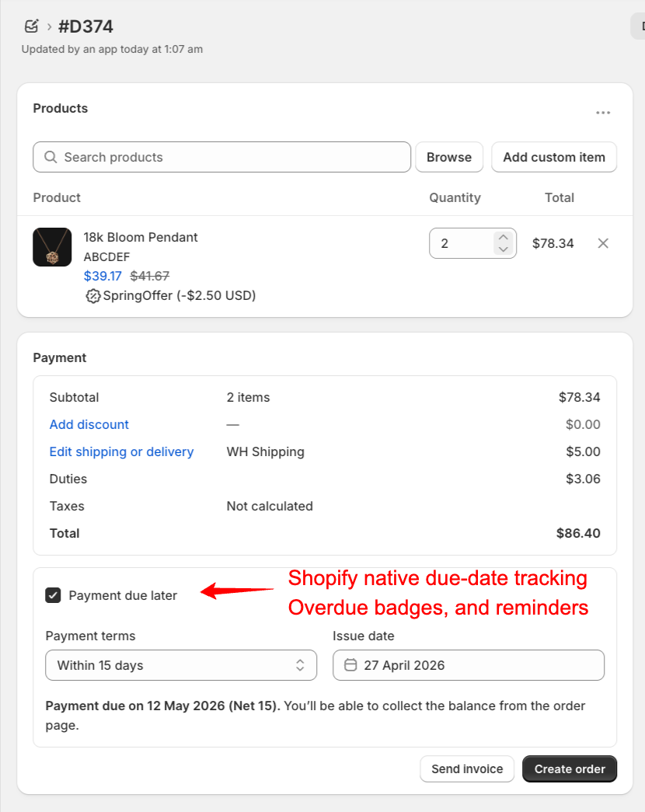Decrease quantity with the down arrow

coord(504,249)
